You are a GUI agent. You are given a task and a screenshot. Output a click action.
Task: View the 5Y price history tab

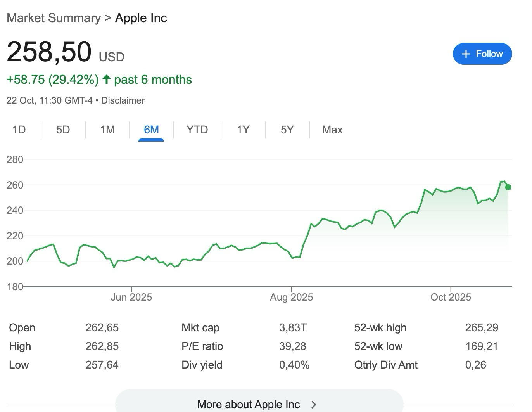pos(287,130)
